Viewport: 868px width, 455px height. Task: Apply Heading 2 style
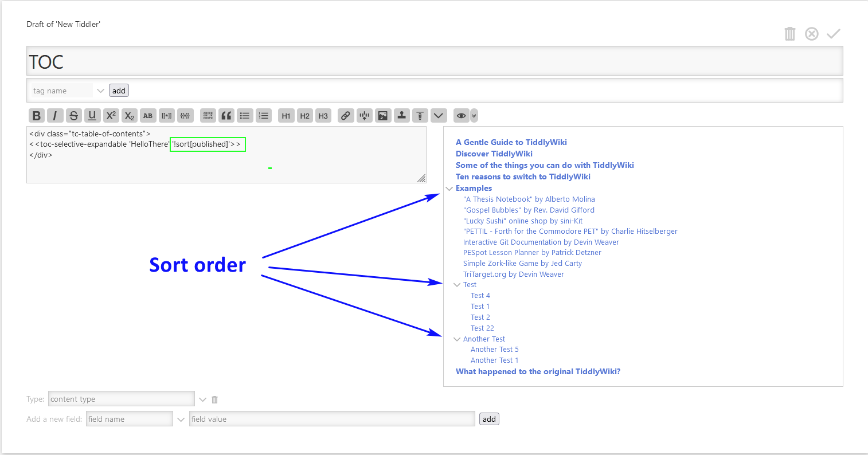pyautogui.click(x=304, y=116)
